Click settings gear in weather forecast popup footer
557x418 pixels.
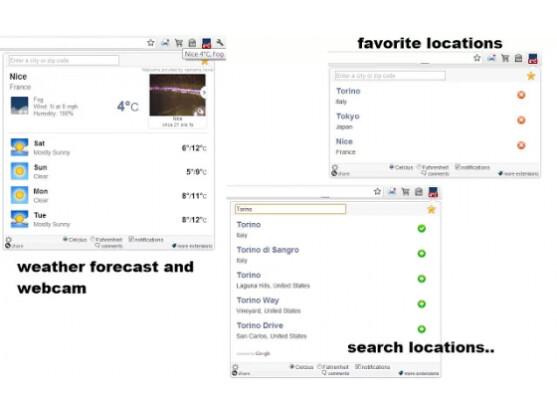tap(9, 239)
